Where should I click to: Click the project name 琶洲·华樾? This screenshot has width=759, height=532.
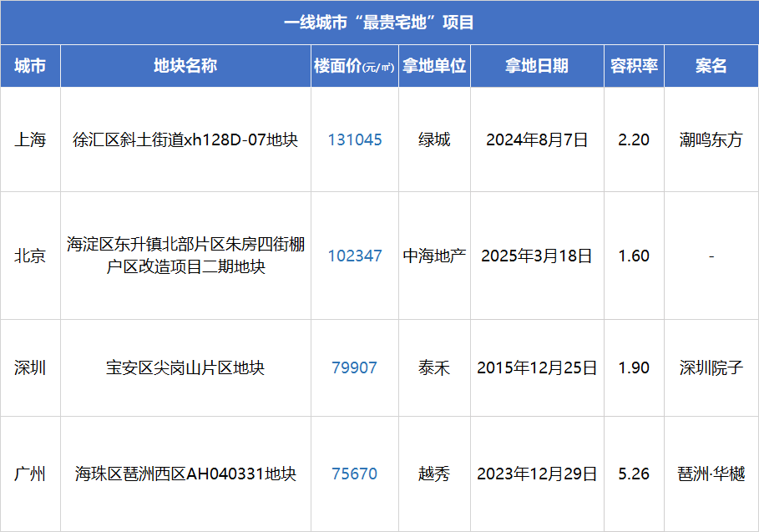[x=711, y=474]
